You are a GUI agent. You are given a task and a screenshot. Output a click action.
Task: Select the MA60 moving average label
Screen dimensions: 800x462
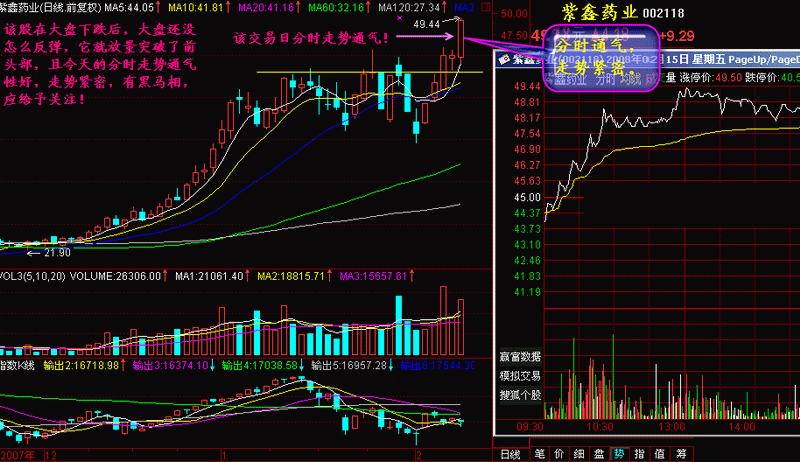(331, 8)
